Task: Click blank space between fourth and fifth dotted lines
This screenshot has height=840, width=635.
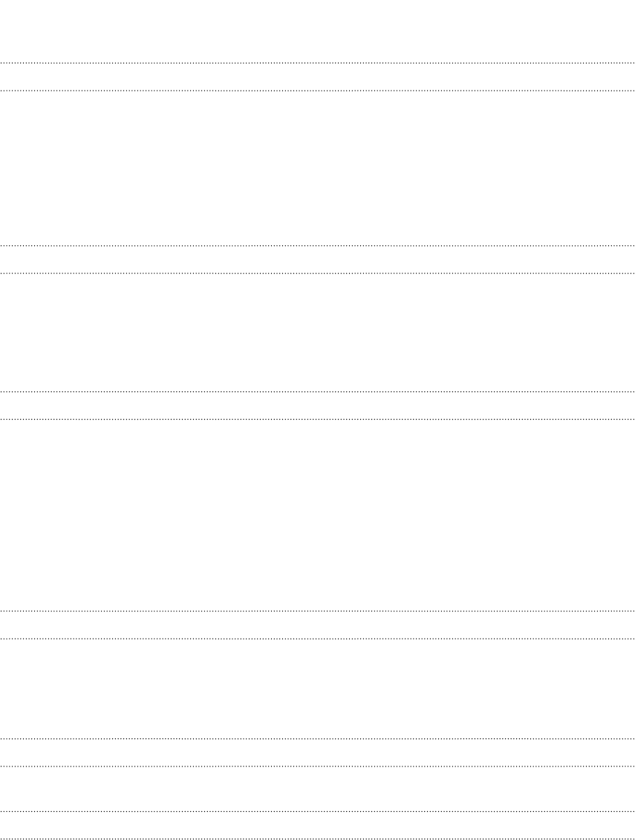Action: (x=317, y=333)
